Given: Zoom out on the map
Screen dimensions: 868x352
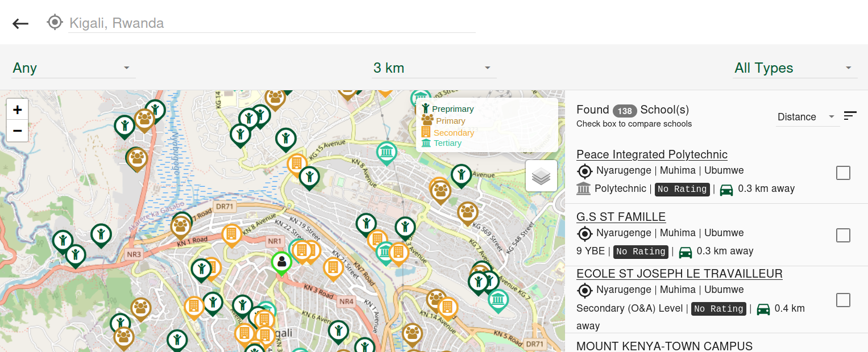Looking at the screenshot, I should 17,131.
